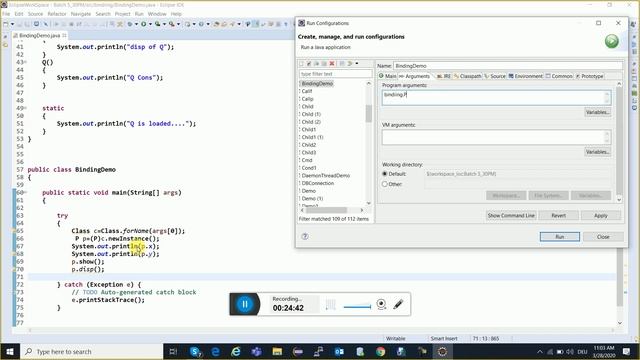Click the pencil annotate icon in recording bar
This screenshot has width=640, height=360.
pos(398,304)
